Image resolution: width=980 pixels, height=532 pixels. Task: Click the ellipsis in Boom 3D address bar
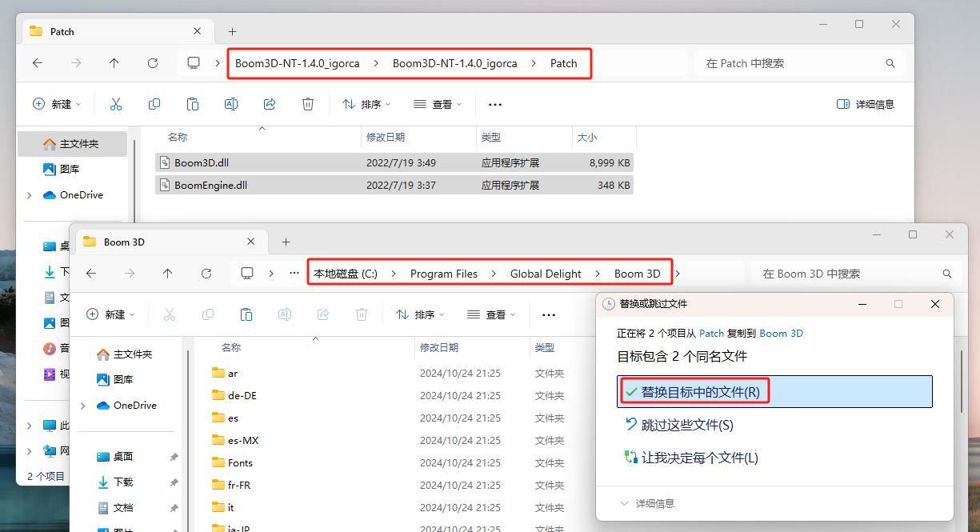[294, 274]
